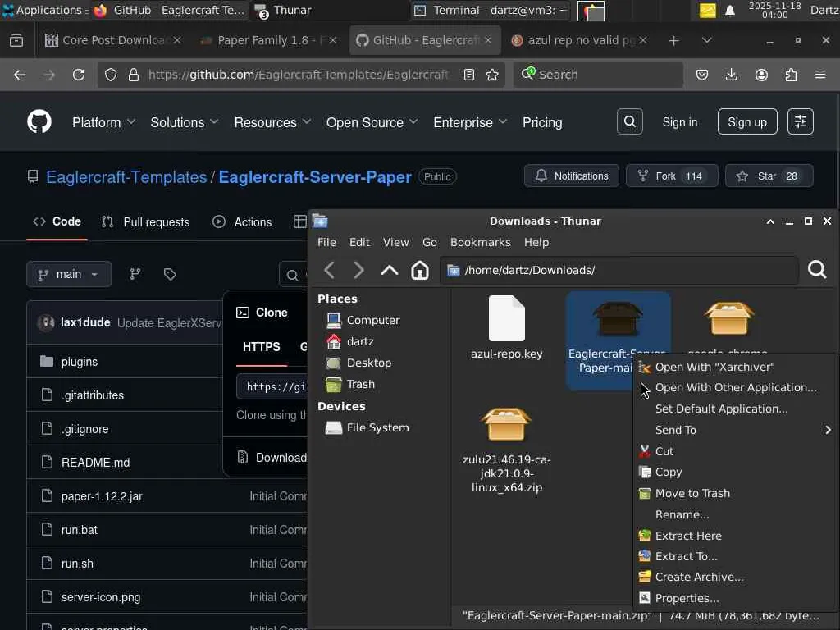Star the repository button
Screen dimensions: 840x630
click(769, 176)
